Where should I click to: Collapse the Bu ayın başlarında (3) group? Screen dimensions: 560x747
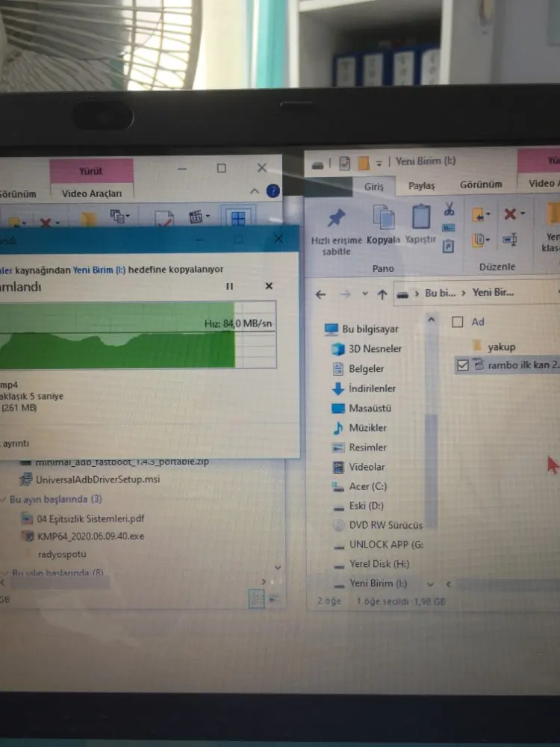coord(4,499)
